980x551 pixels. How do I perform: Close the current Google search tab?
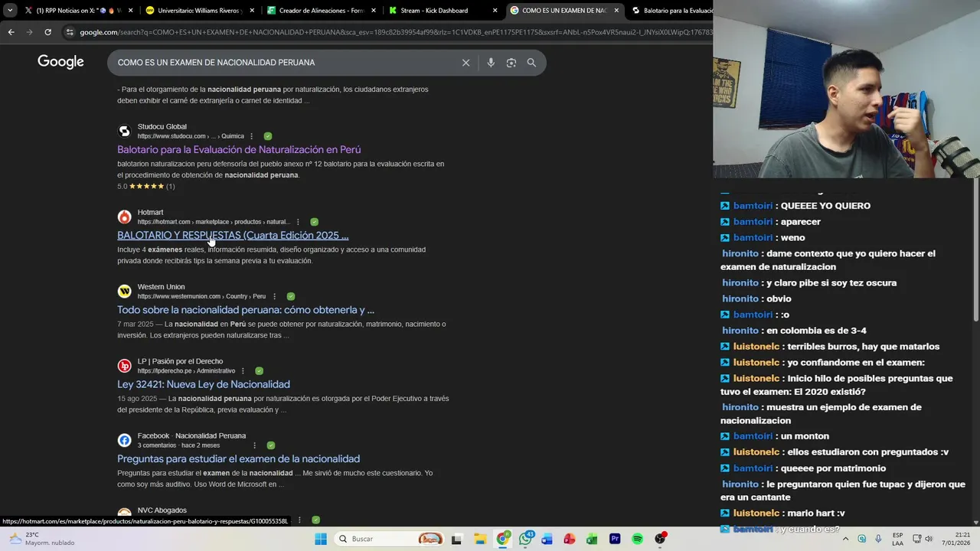616,11
